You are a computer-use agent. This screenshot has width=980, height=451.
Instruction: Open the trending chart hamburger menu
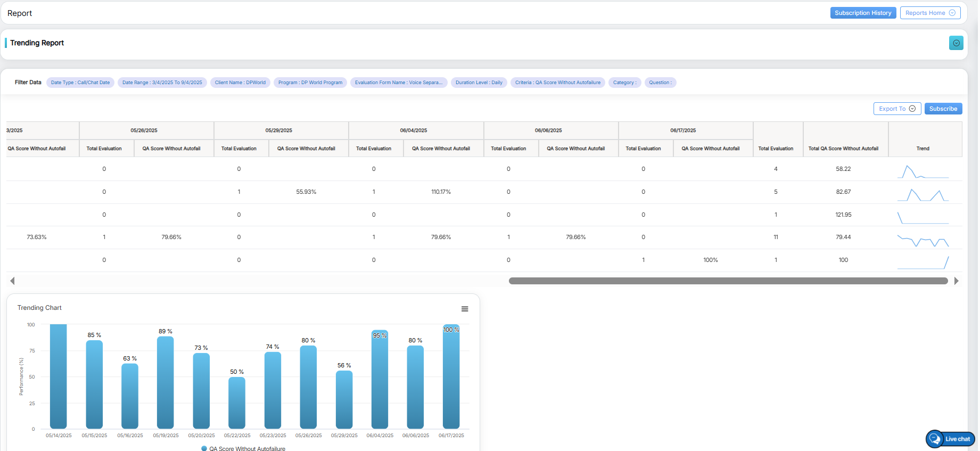tap(465, 309)
